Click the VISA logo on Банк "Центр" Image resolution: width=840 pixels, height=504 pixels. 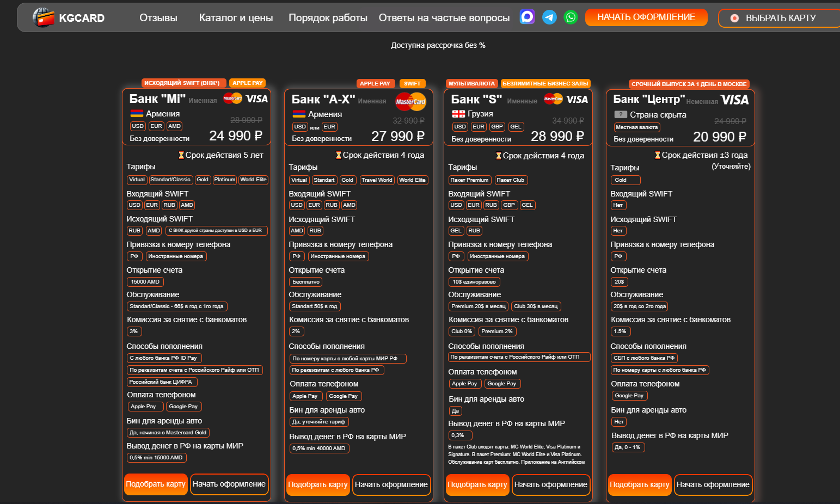tap(734, 100)
